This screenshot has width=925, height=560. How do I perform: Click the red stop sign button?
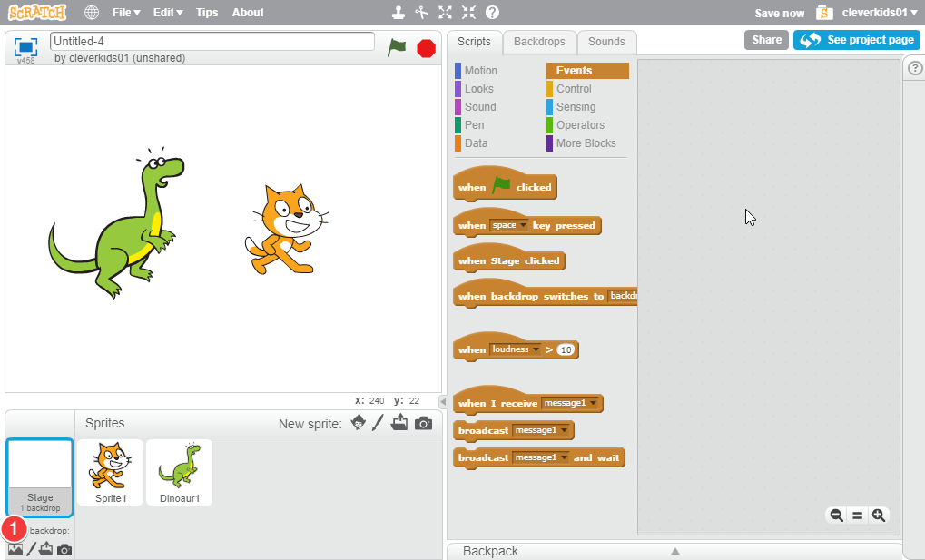click(x=426, y=48)
